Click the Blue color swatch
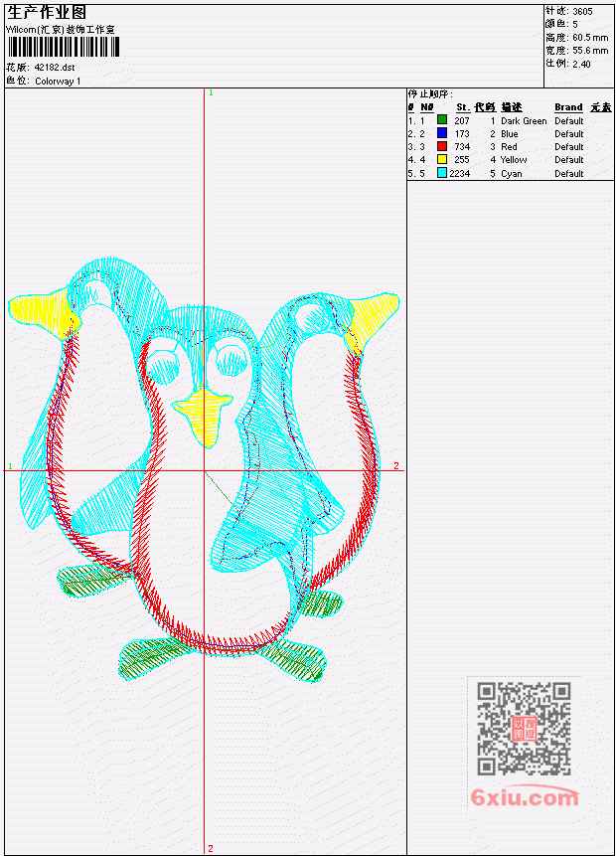 click(442, 133)
